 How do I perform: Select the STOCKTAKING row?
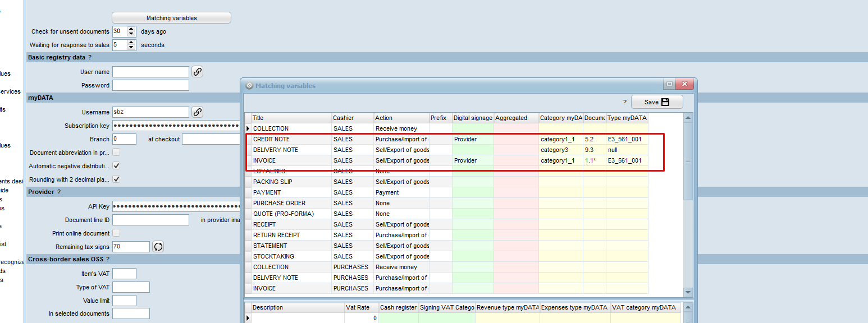(x=447, y=256)
